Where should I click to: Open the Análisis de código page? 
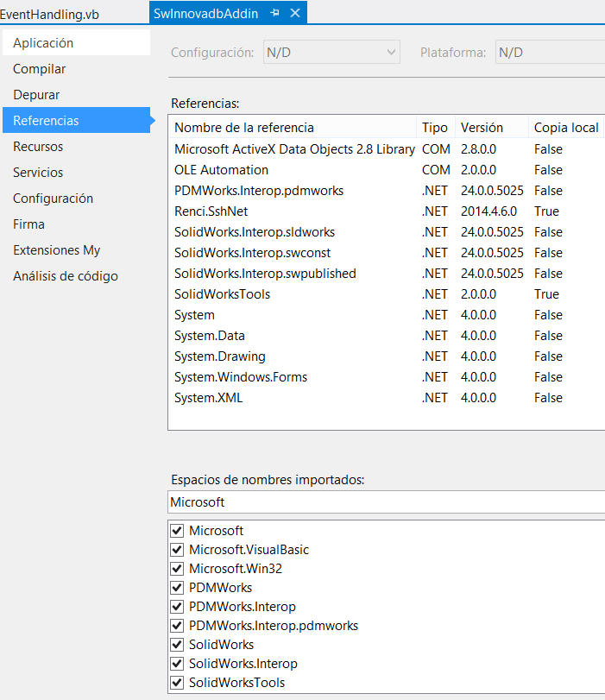76,276
